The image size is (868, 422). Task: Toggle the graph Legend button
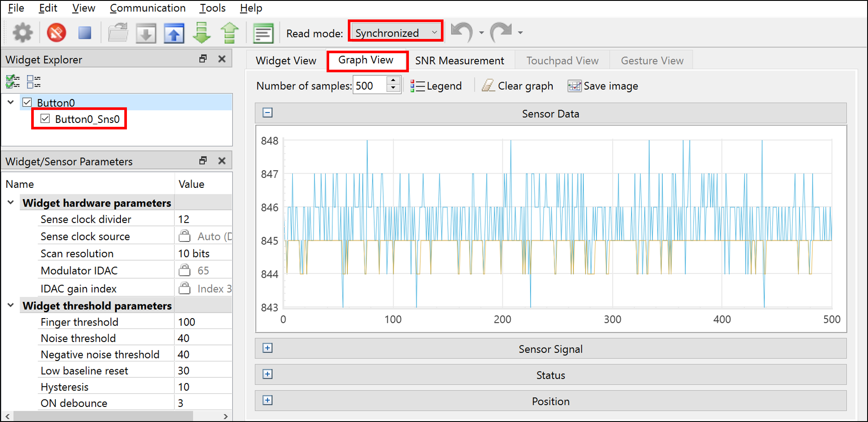click(x=436, y=86)
